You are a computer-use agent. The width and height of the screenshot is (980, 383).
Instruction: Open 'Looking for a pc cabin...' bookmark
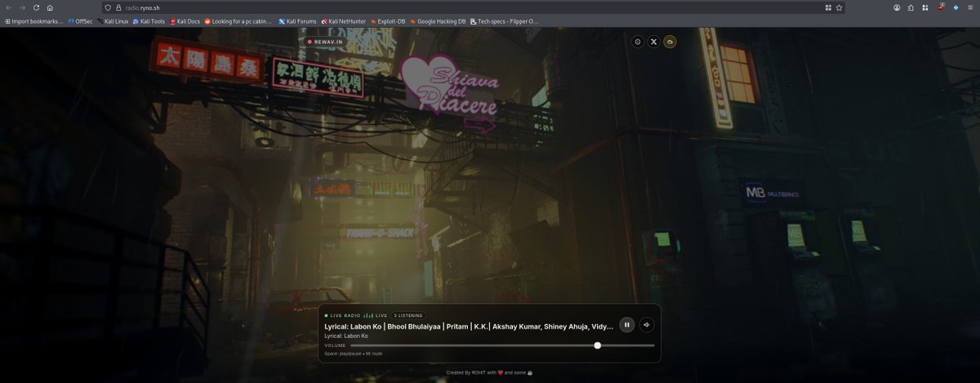pyautogui.click(x=238, y=21)
